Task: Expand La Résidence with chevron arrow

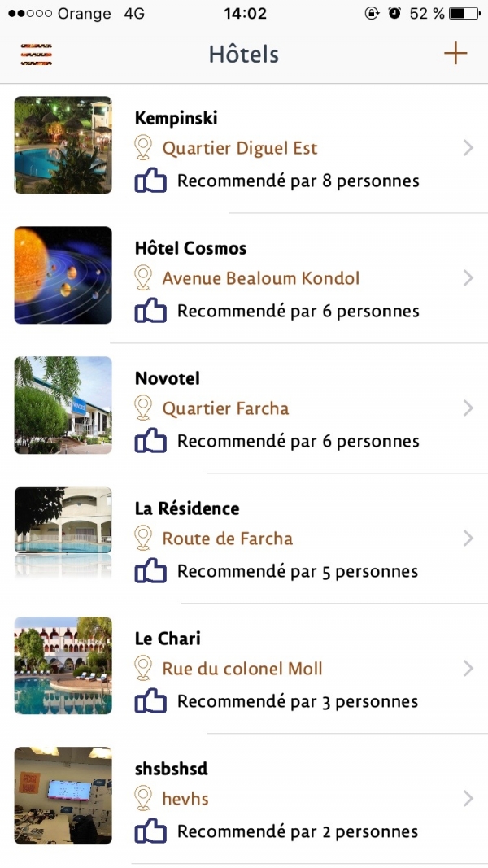Action: (x=468, y=539)
